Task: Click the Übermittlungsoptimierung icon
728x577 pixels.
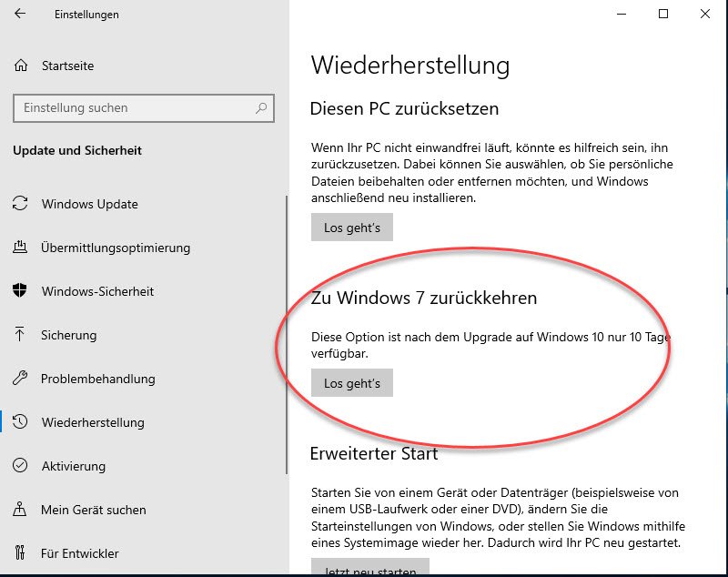Action: click(x=20, y=247)
